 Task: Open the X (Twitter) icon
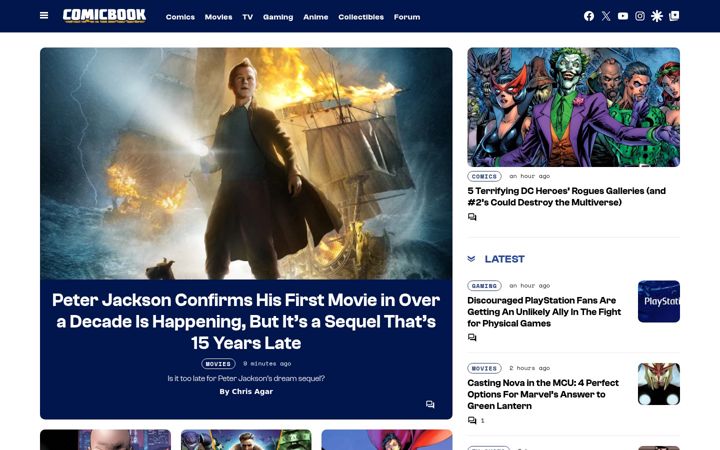coord(606,16)
